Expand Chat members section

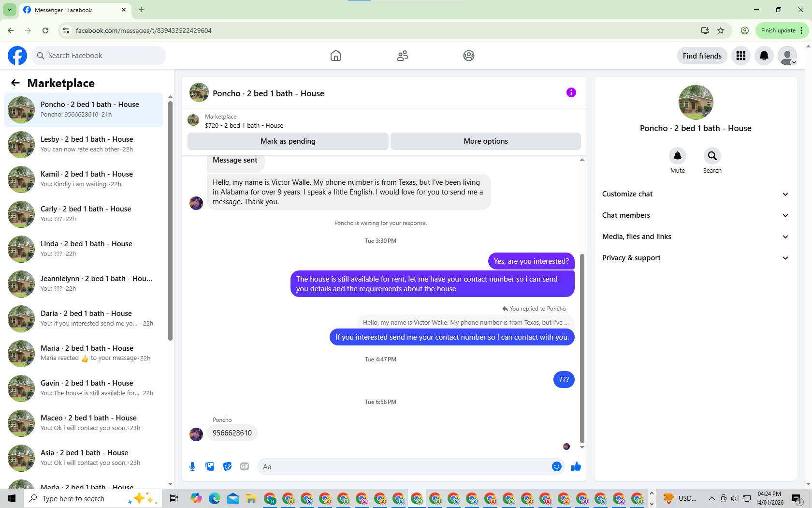696,215
